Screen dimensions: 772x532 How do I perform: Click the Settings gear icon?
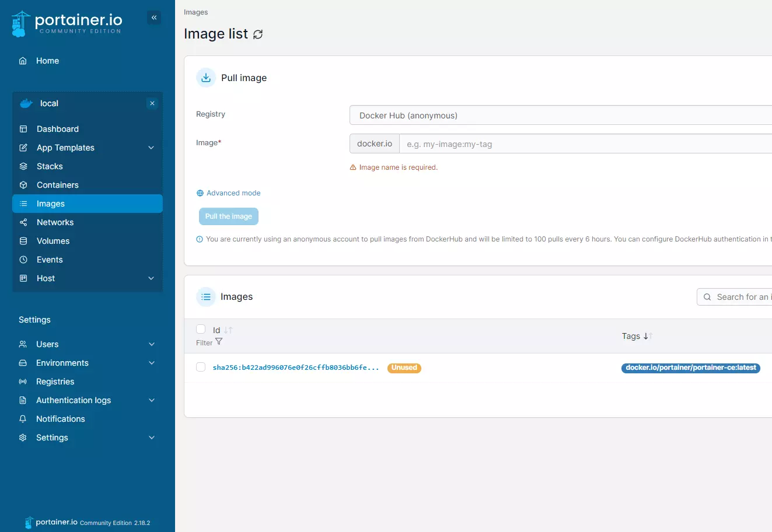pos(23,437)
